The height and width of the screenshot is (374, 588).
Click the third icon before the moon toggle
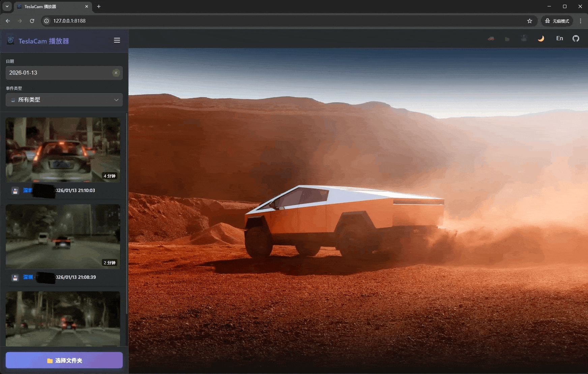coord(524,38)
